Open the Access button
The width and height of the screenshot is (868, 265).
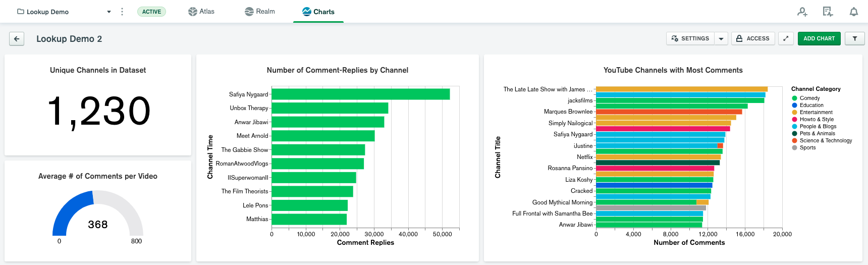752,38
